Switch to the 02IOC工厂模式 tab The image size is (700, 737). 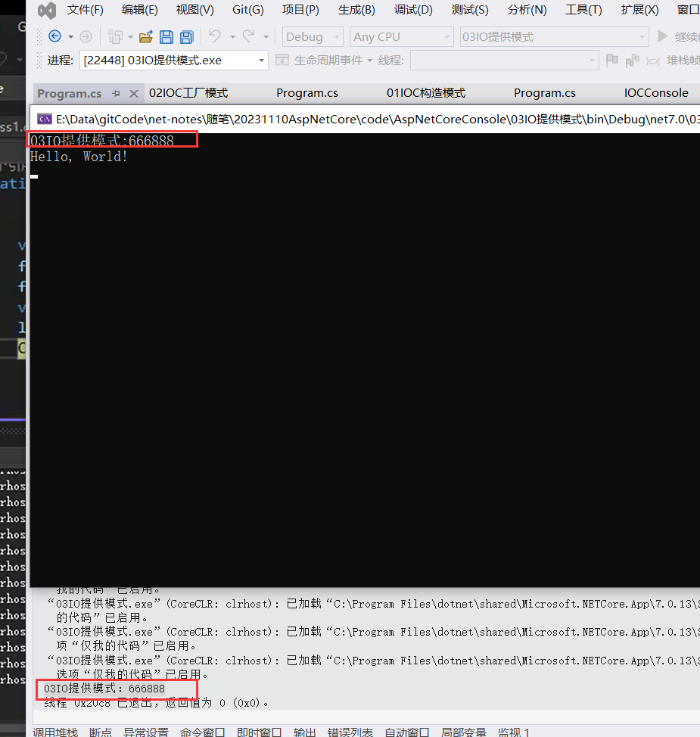click(188, 93)
